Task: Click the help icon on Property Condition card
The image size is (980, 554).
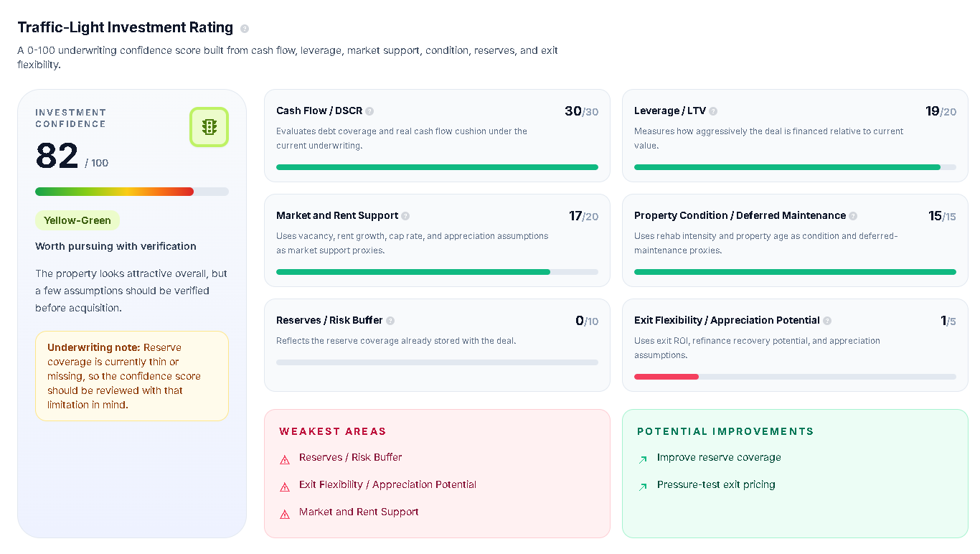Action: tap(852, 215)
